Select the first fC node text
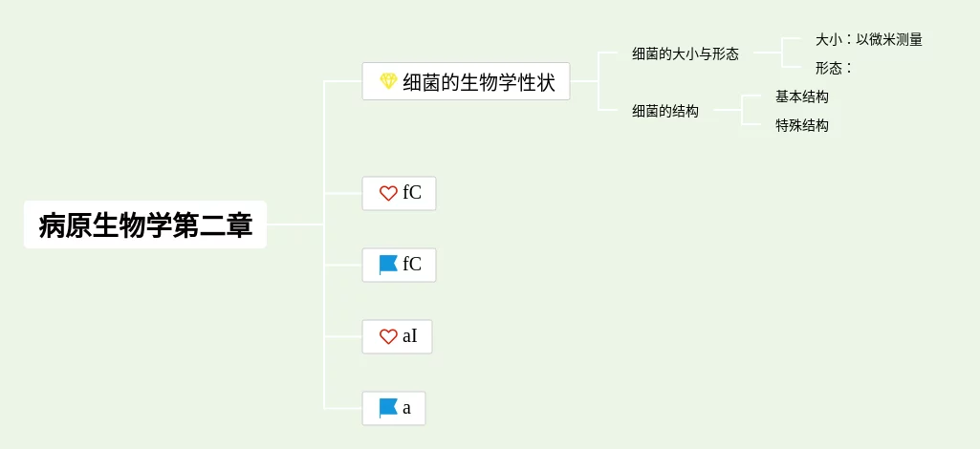 pyautogui.click(x=412, y=194)
